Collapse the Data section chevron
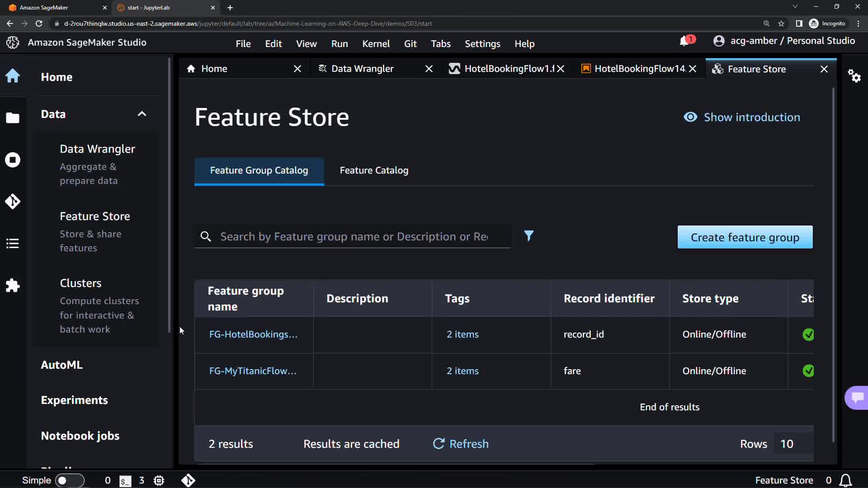Image resolution: width=868 pixels, height=488 pixels. (x=142, y=114)
